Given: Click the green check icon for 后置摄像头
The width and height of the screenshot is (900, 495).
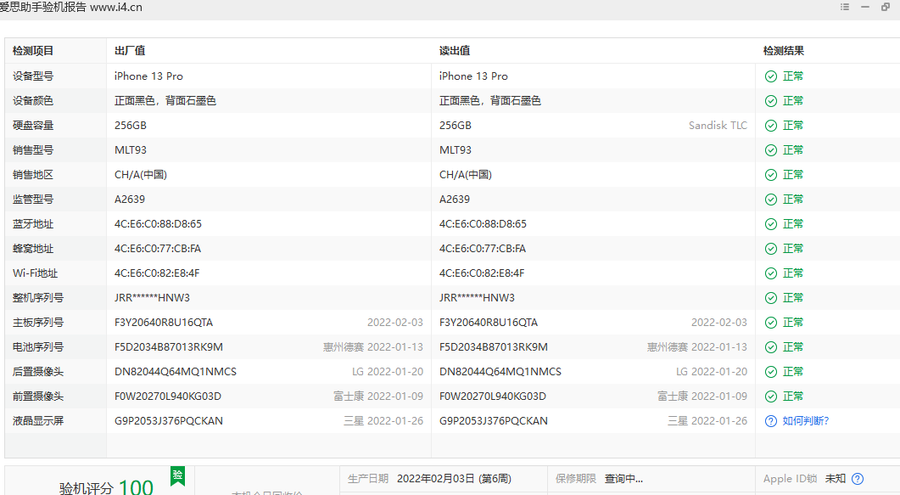Looking at the screenshot, I should click(771, 373).
